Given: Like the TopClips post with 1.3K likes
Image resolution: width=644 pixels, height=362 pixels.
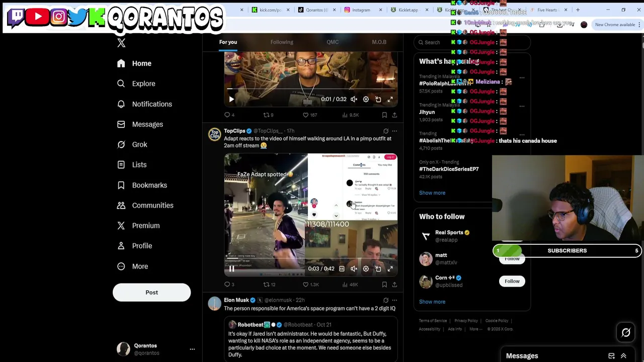Looking at the screenshot, I should [x=310, y=285].
